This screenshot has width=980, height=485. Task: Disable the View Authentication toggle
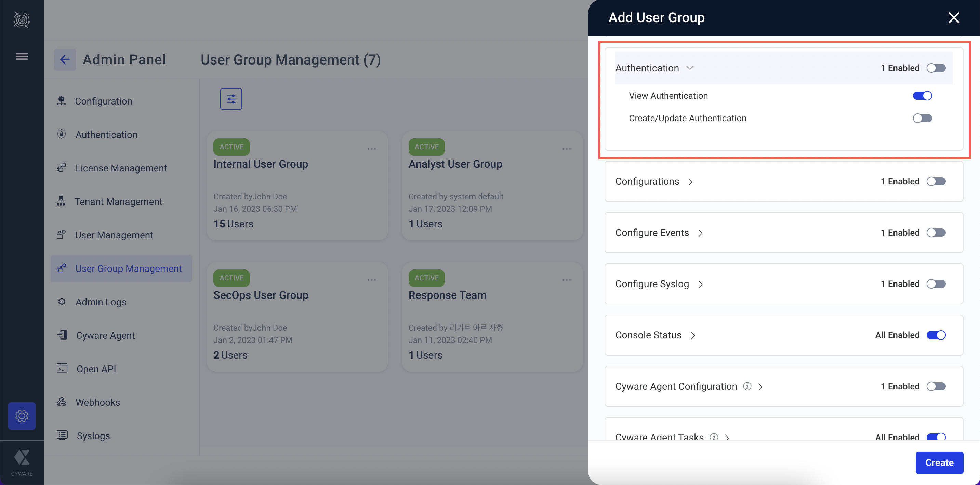point(922,96)
